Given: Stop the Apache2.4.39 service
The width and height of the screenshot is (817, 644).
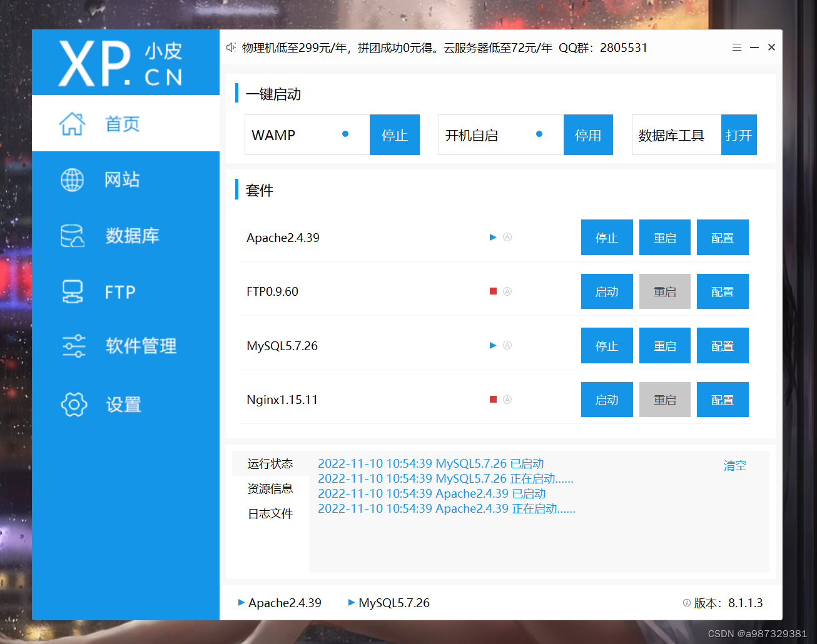Looking at the screenshot, I should pos(607,238).
